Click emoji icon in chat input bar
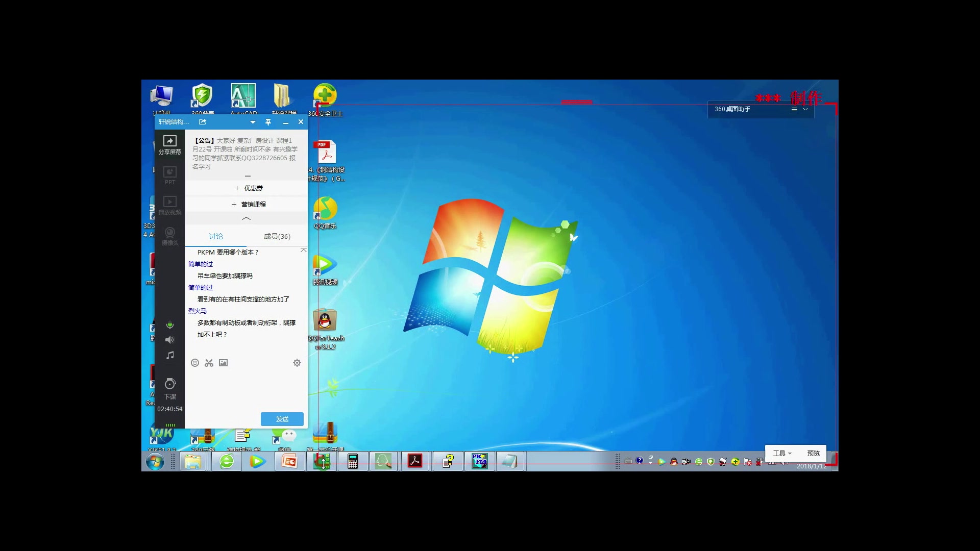The width and height of the screenshot is (980, 551). tap(195, 363)
